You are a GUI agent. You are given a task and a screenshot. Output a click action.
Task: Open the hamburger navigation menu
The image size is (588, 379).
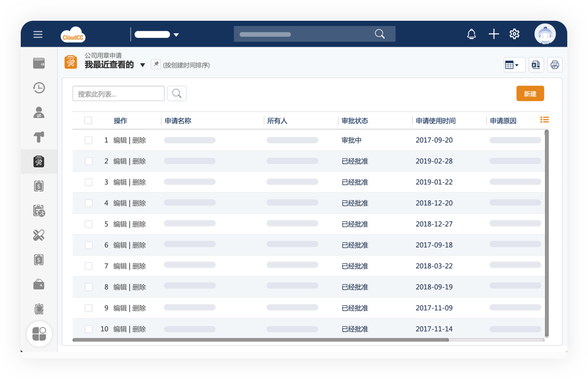coord(38,34)
